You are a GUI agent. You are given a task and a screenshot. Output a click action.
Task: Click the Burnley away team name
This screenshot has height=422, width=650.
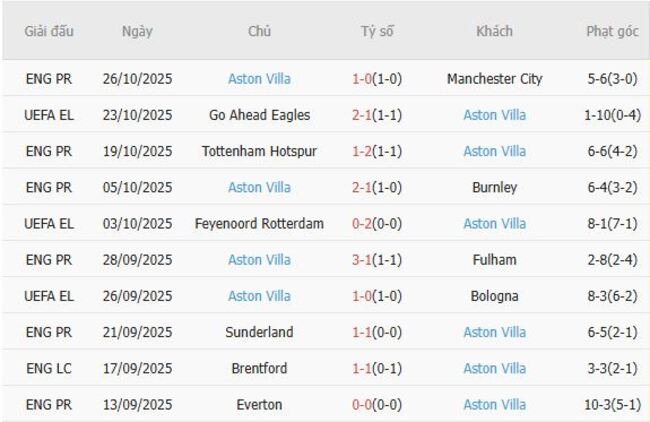494,187
